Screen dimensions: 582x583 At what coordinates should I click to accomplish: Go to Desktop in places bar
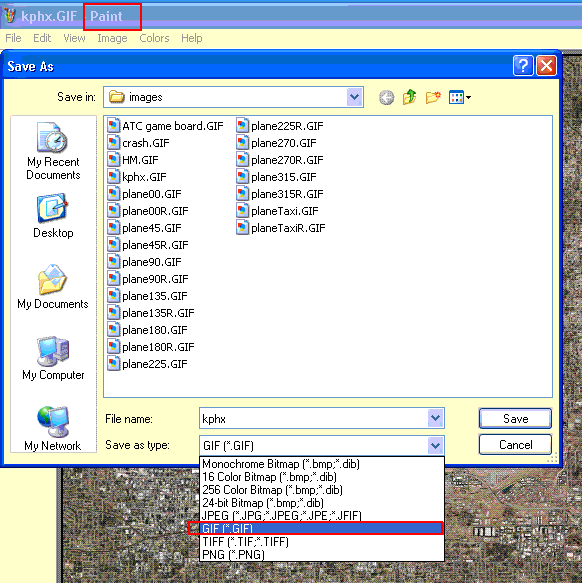[53, 215]
